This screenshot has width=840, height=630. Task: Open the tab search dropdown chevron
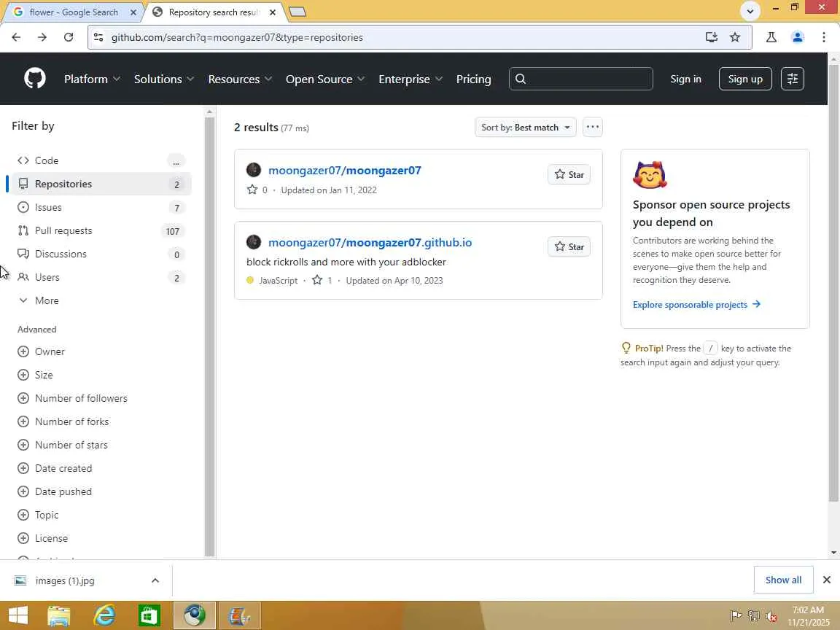pos(750,11)
